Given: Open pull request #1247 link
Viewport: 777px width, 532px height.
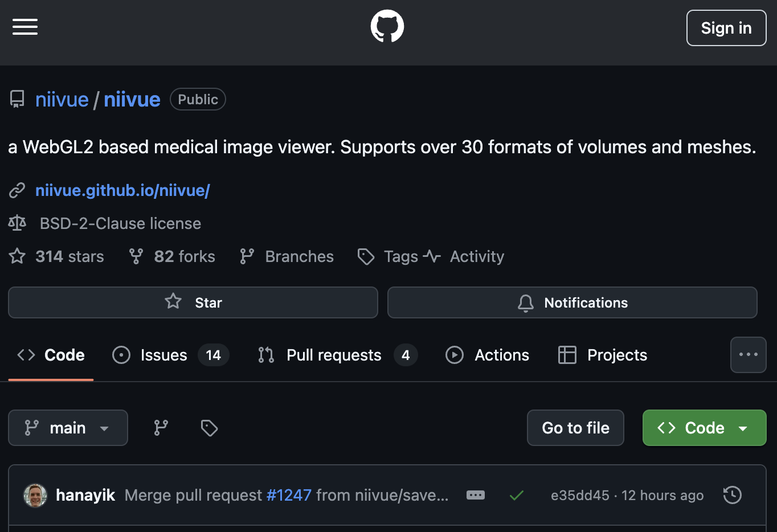Looking at the screenshot, I should (289, 495).
